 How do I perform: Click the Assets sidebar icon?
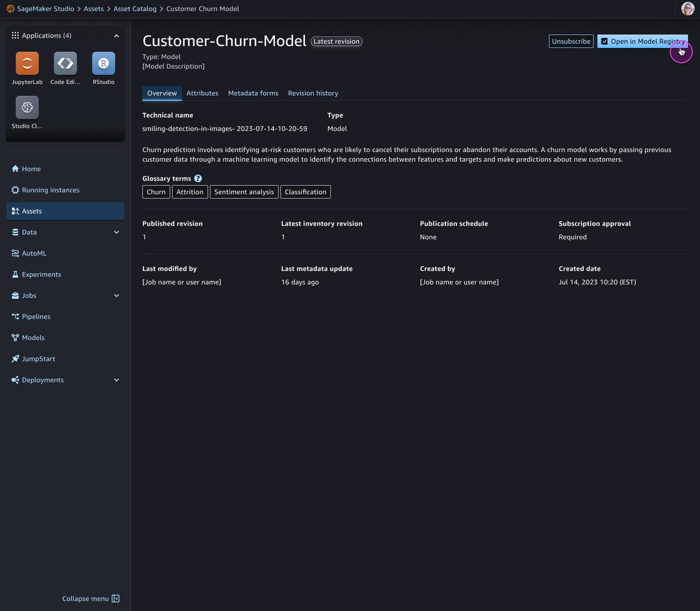[x=15, y=211]
